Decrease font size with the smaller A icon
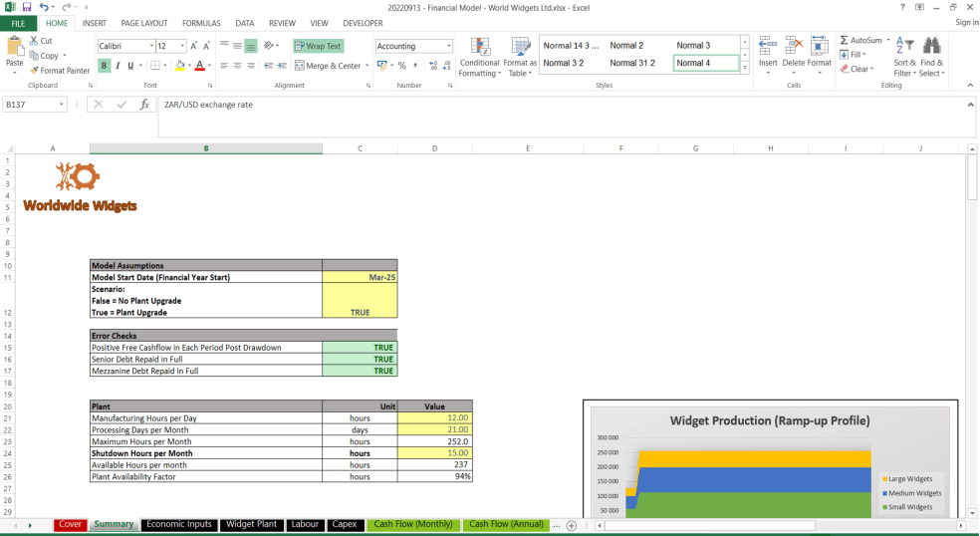The image size is (980, 536). tap(206, 46)
